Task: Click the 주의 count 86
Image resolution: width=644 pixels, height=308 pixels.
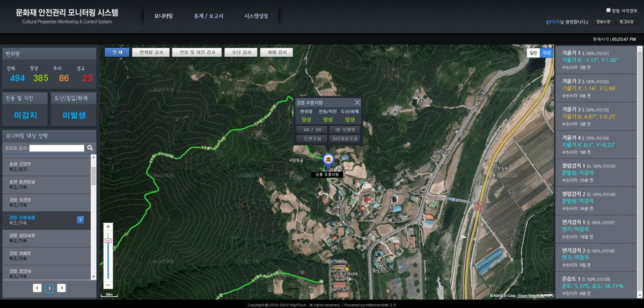Action: (x=64, y=78)
